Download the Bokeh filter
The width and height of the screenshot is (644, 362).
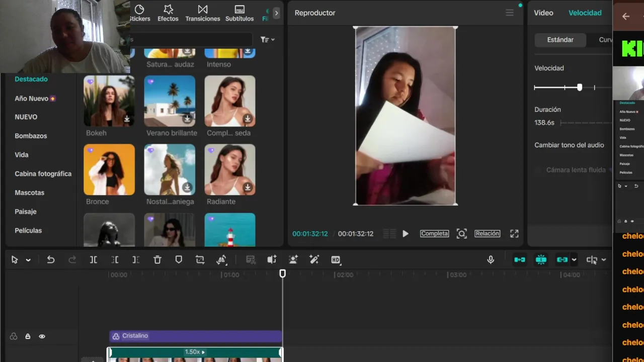click(x=127, y=119)
